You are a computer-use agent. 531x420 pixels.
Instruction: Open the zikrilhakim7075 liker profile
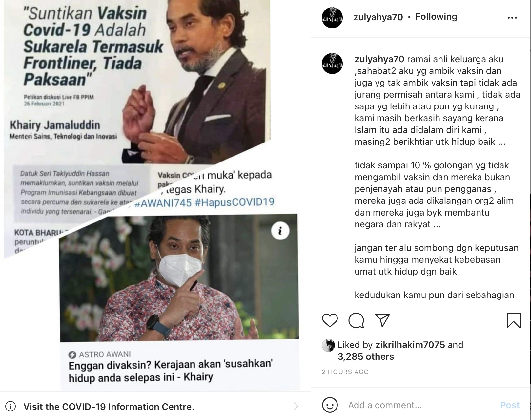pyautogui.click(x=410, y=345)
